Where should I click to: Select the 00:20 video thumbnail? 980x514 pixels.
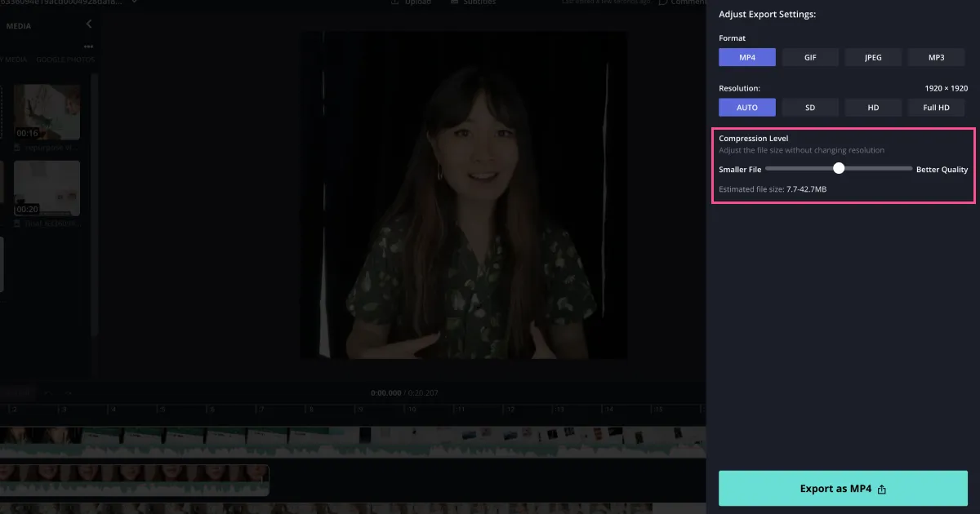47,188
